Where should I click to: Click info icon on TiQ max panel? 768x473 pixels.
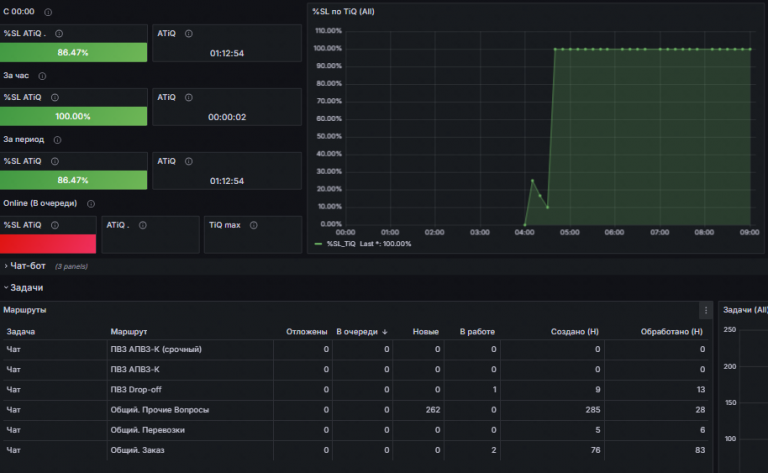coord(254,225)
